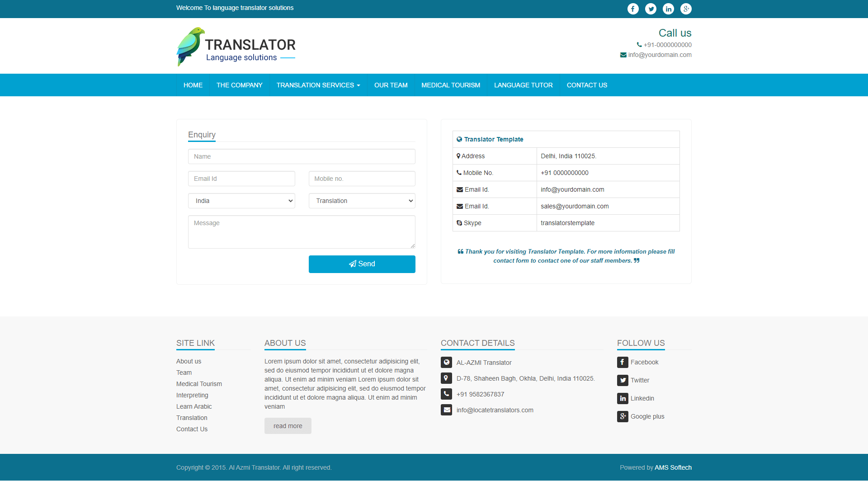This screenshot has width=868, height=481.
Task: Click footer globe icon beside AL-AZMI Translator
Action: [x=447, y=363]
